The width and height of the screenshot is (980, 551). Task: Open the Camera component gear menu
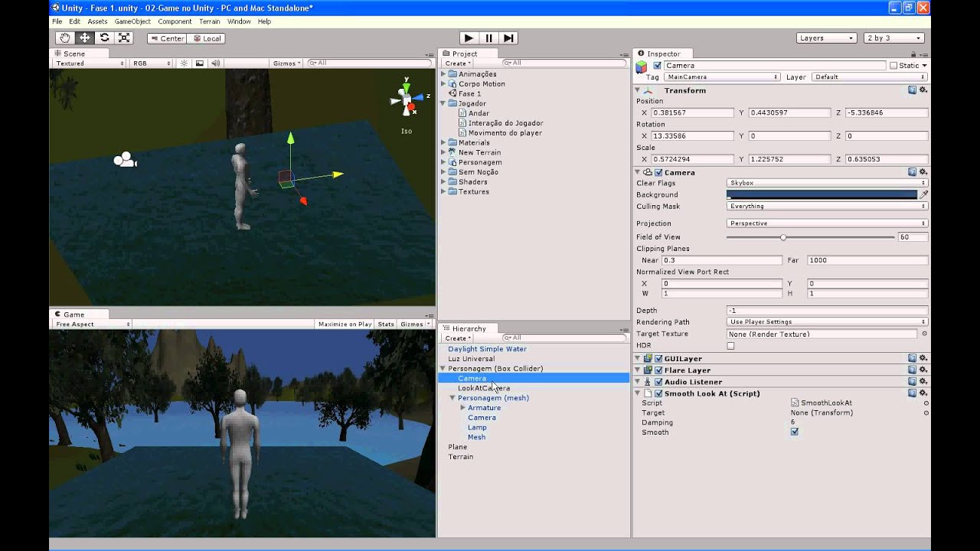[923, 172]
